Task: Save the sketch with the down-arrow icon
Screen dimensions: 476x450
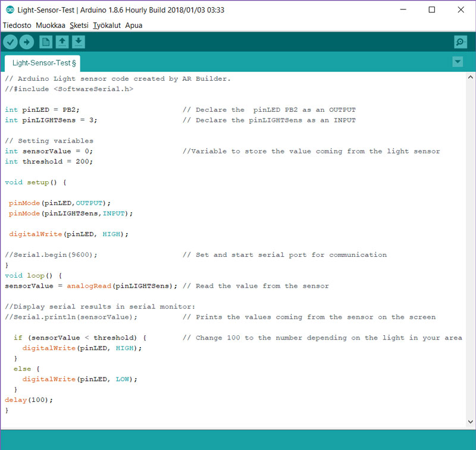Action: click(79, 42)
